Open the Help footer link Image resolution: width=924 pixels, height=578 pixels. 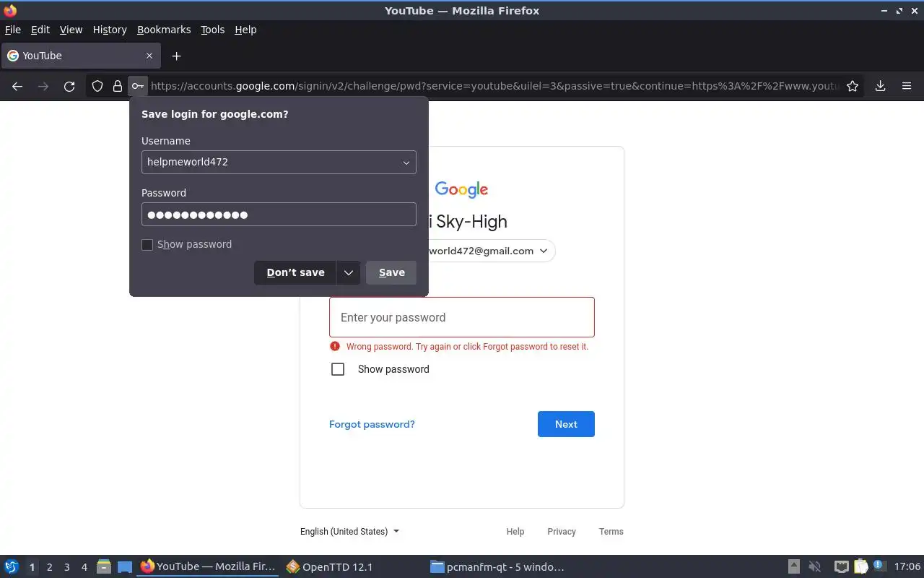[515, 531]
